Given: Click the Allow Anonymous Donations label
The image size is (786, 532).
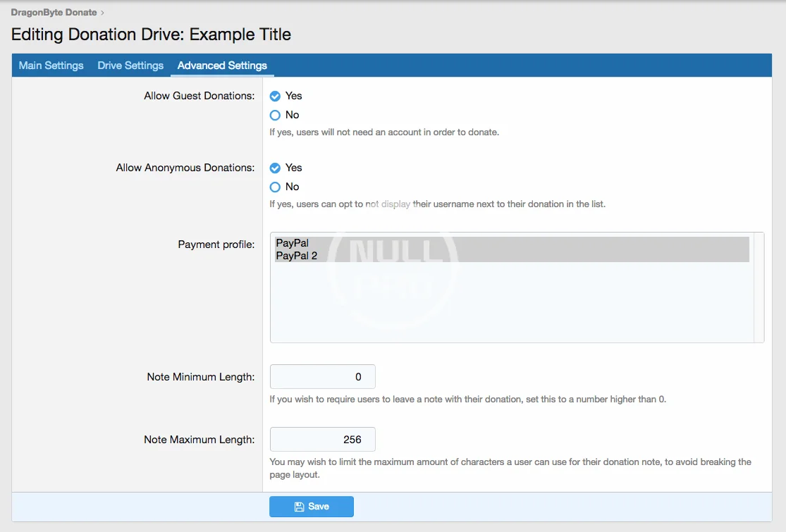Looking at the screenshot, I should [185, 168].
